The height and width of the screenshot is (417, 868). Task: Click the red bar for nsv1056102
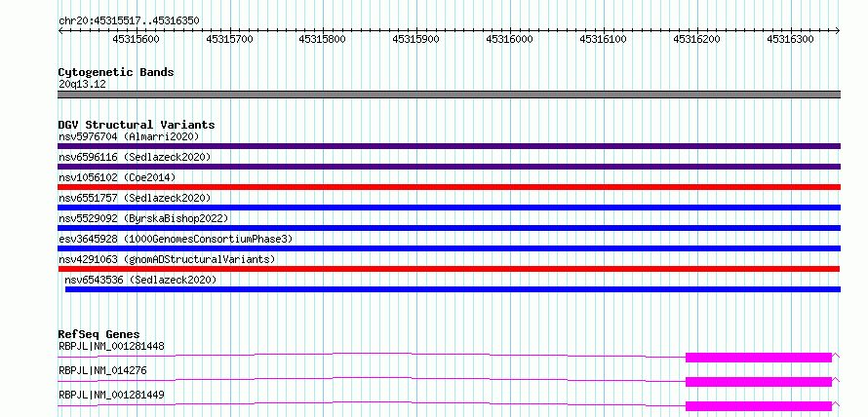coord(449,187)
